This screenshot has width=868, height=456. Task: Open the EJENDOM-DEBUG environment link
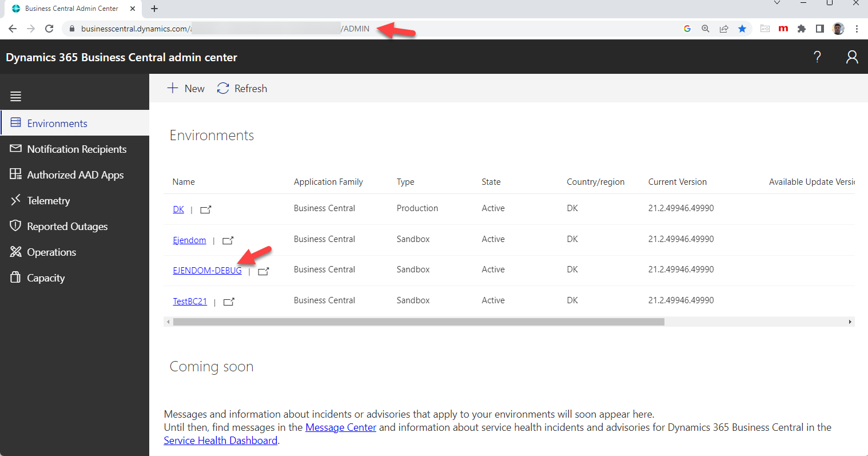[x=207, y=271]
